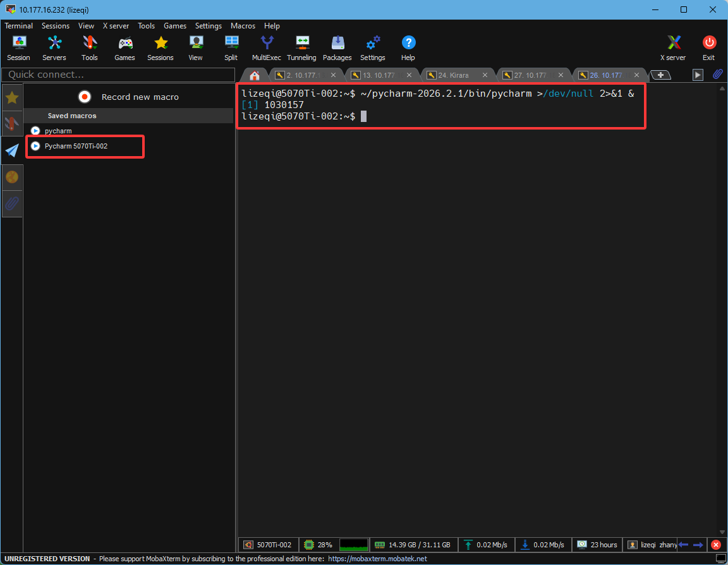Toggle the X server toolbar icon
This screenshot has width=728, height=565.
[673, 48]
